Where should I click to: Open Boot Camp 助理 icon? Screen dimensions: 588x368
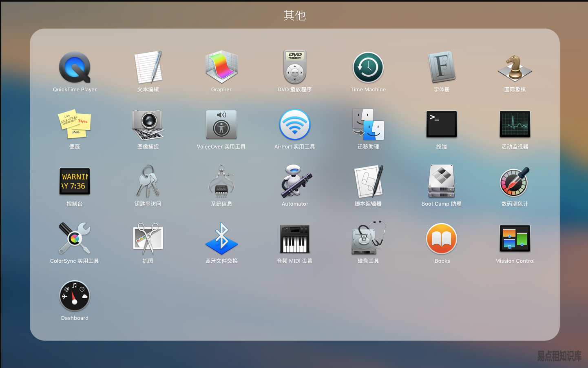tap(442, 182)
